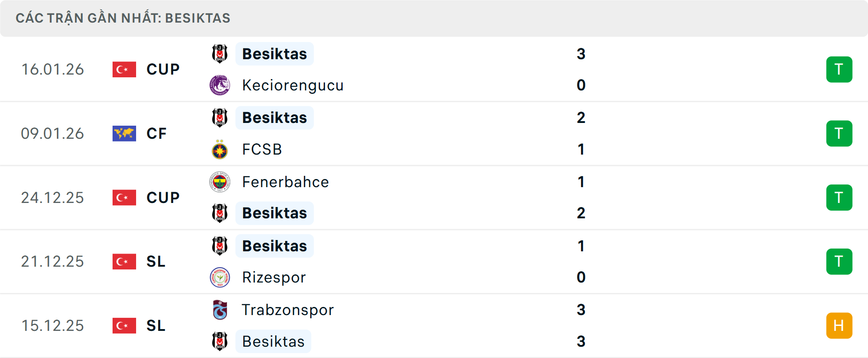The image size is (868, 358).
Task: Click the world map icon beside CF
Action: coord(124,133)
